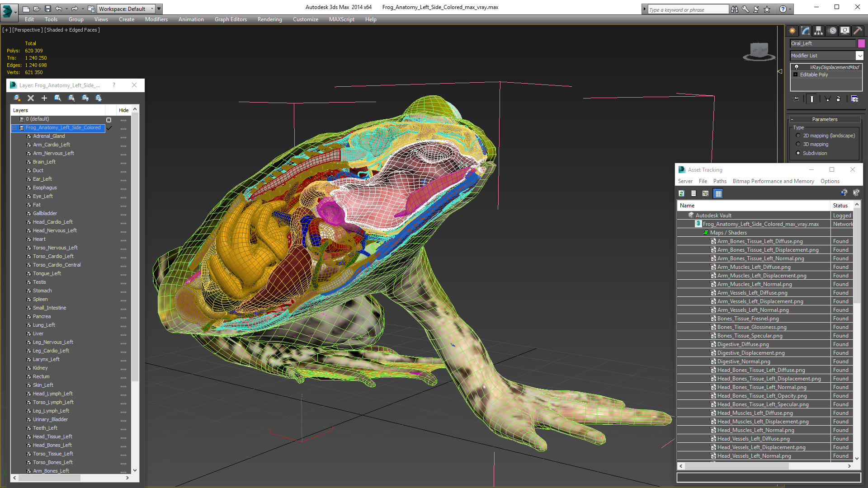This screenshot has width=868, height=488.
Task: Click the pink object color swatch
Action: pyautogui.click(x=861, y=43)
